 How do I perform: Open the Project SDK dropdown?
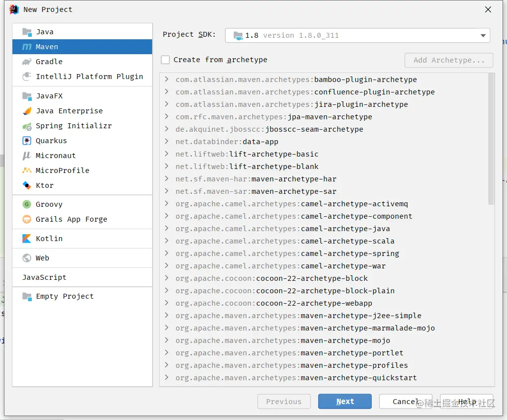pos(357,36)
